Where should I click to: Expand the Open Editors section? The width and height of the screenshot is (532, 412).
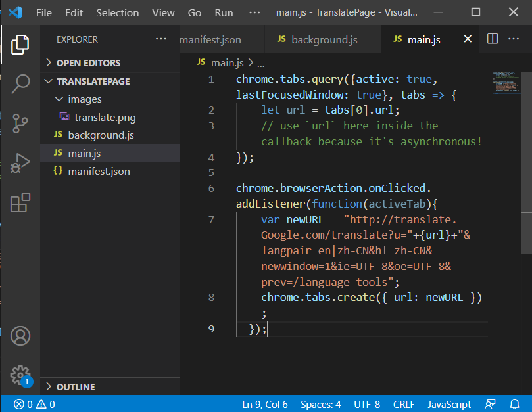[87, 63]
